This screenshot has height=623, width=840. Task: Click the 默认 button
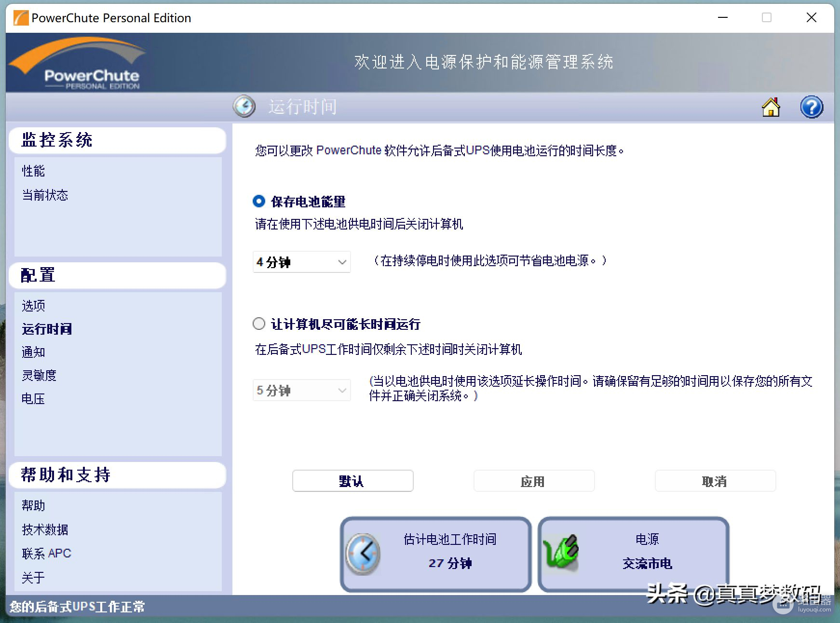click(352, 481)
